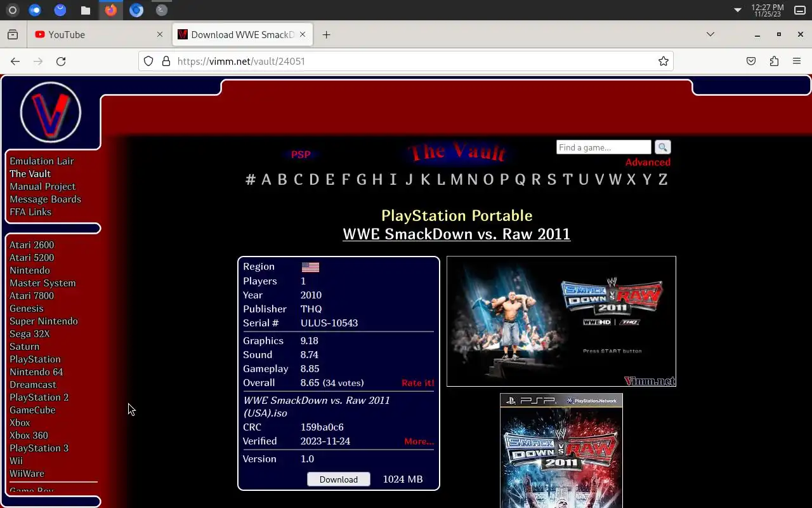Open the Manual Project menu link
This screenshot has height=508, width=812.
[x=43, y=187]
